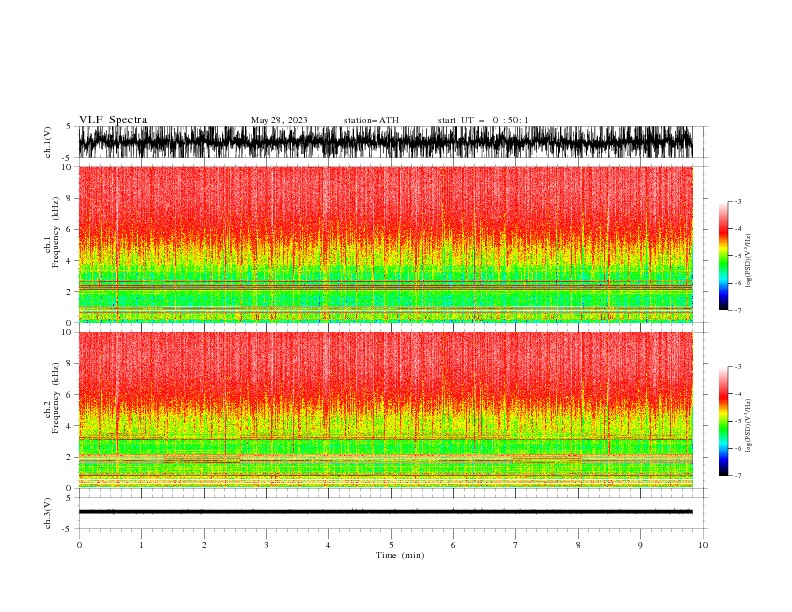Click the "3" tick on the time axis
Screen dimensions: 792x612
266,545
